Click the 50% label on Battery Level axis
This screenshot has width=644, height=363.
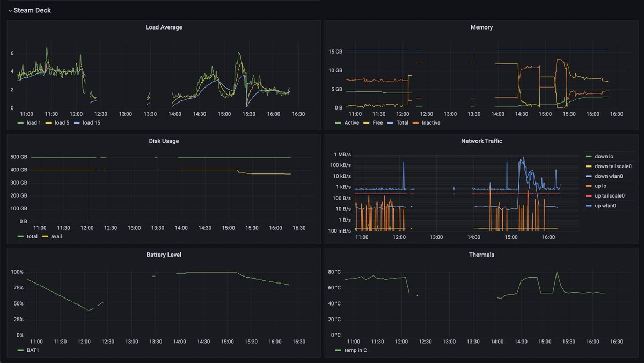pos(18,303)
